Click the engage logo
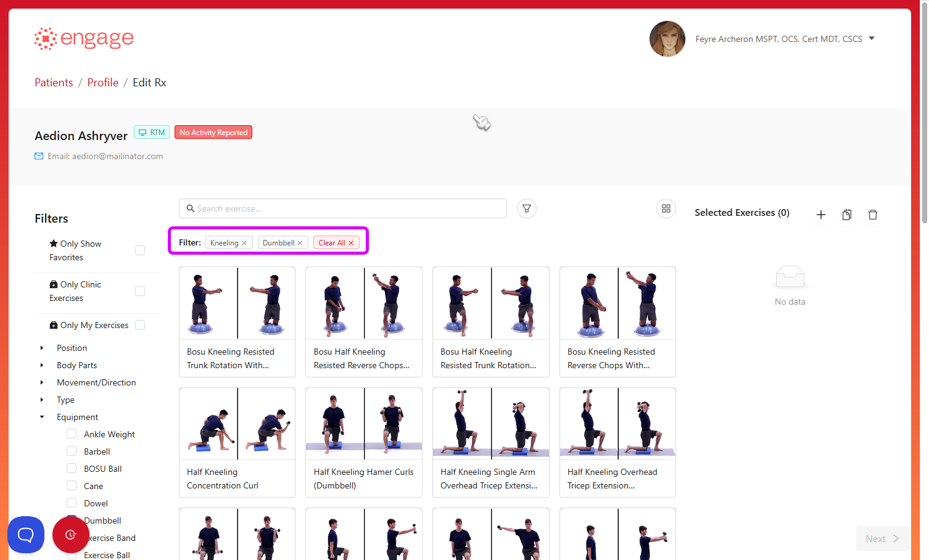Screen dimensions: 929x560 [x=84, y=38]
